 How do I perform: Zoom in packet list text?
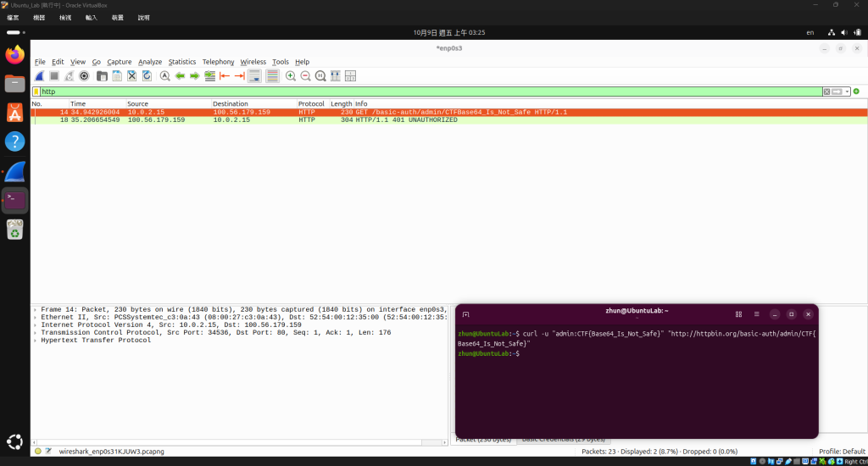coord(291,76)
